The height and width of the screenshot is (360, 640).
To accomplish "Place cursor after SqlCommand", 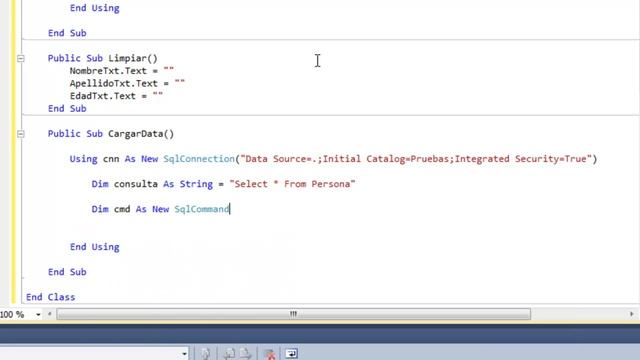I will tap(230, 209).
